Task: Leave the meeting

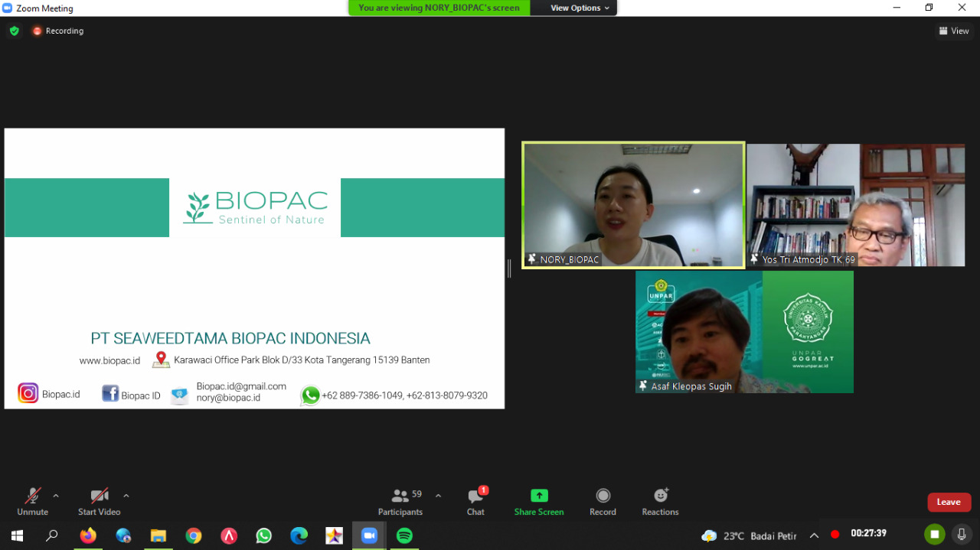Action: click(949, 502)
